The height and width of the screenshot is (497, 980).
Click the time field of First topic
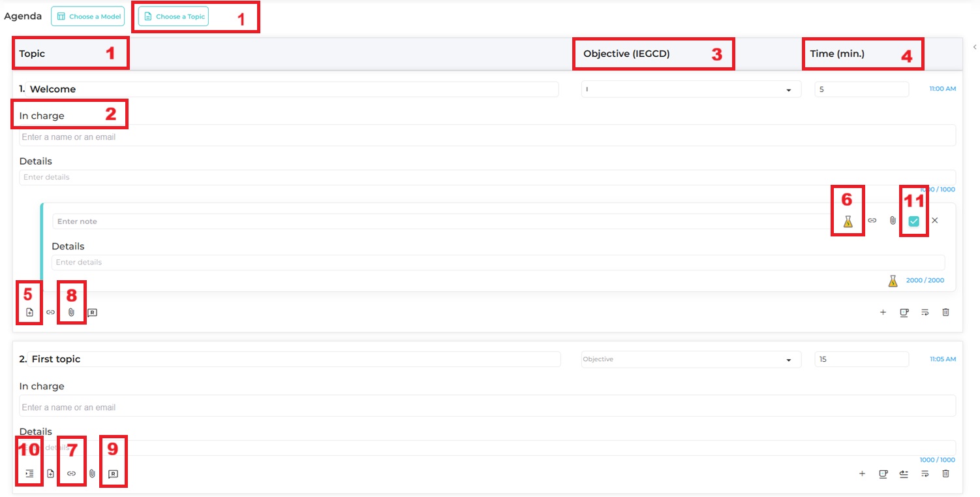pyautogui.click(x=861, y=359)
